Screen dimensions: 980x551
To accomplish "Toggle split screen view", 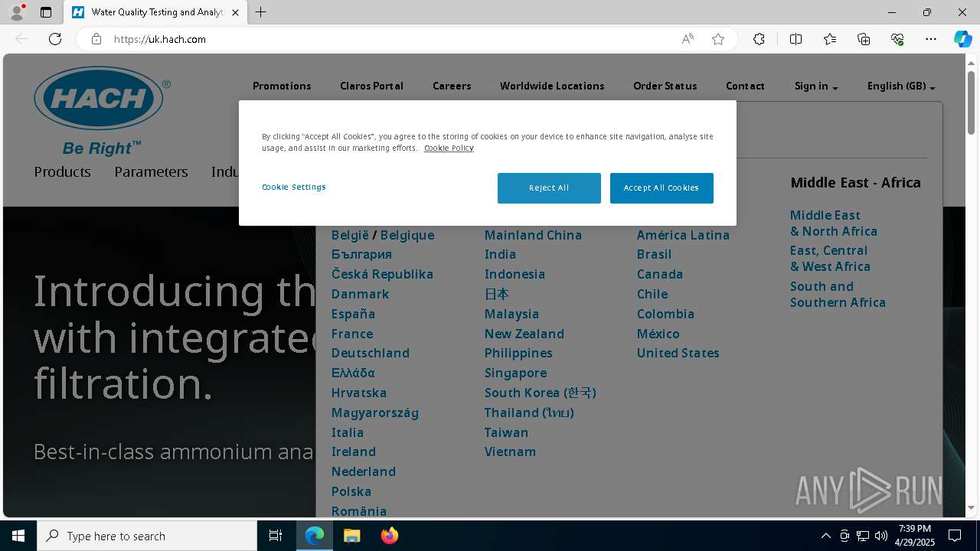I will coord(795,39).
